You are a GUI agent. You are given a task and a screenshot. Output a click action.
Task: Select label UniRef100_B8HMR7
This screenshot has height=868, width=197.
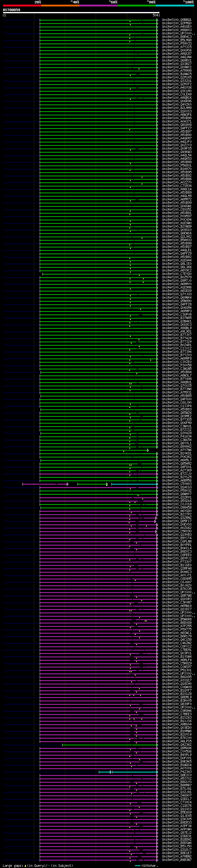coord(176,785)
